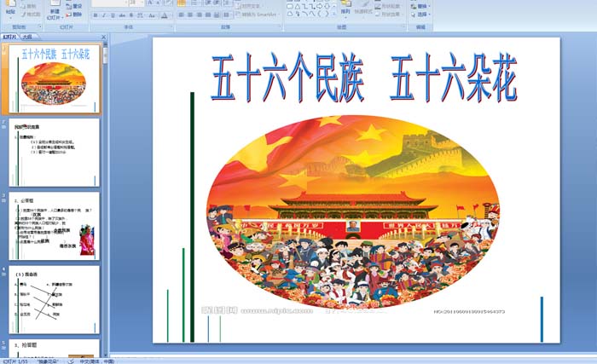The width and height of the screenshot is (597, 364).
Task: Toggle Underline formatting
Action: coord(113,15)
